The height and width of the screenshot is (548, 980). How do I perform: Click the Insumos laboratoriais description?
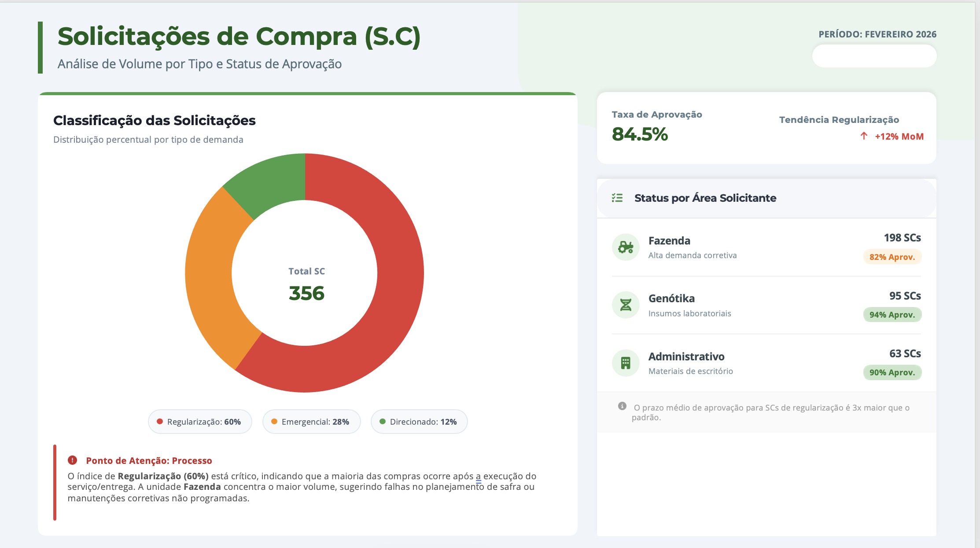click(x=690, y=314)
